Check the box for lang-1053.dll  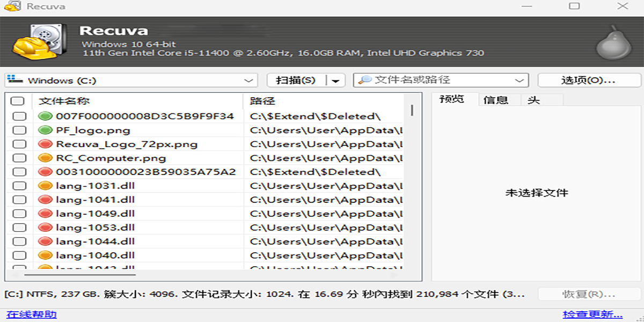(19, 228)
